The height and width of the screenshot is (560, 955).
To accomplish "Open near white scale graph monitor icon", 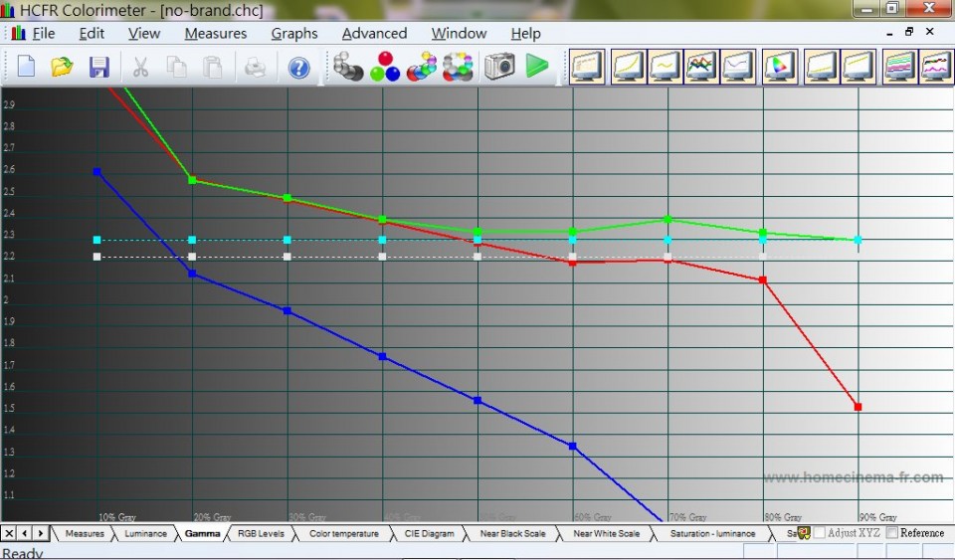I will (859, 66).
